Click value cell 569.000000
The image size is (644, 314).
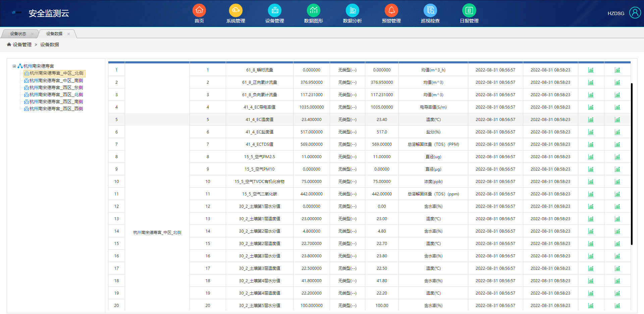pos(312,144)
